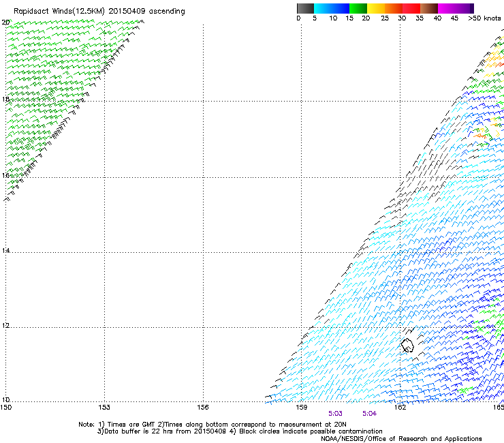Click the latitude label 14

pos(5,250)
